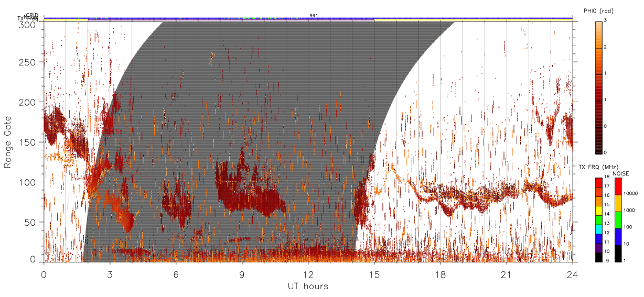Pick the cyan 12–13 MHz TX FRQ swatch
Image resolution: width=644 pixels, height=297 pixels.
[598, 229]
